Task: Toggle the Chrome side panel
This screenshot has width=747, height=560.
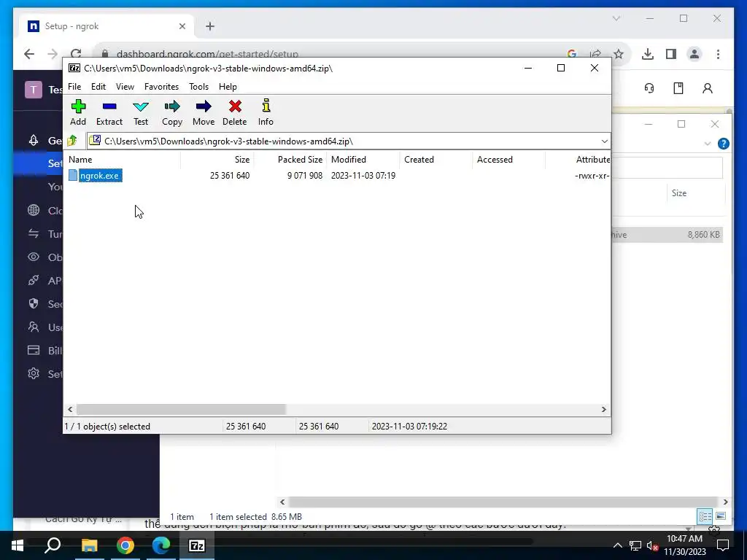Action: (671, 54)
